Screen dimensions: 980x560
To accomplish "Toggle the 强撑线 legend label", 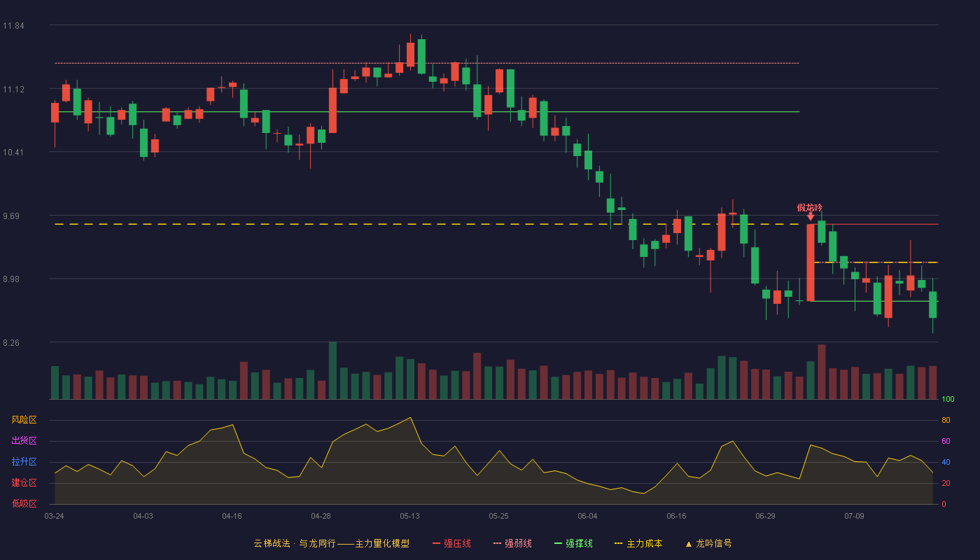I will pos(579,543).
